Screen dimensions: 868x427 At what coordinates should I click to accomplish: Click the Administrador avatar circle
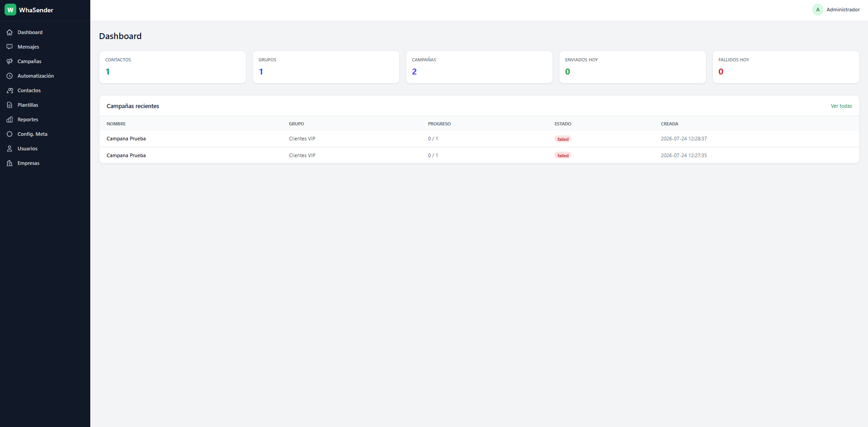pyautogui.click(x=818, y=10)
